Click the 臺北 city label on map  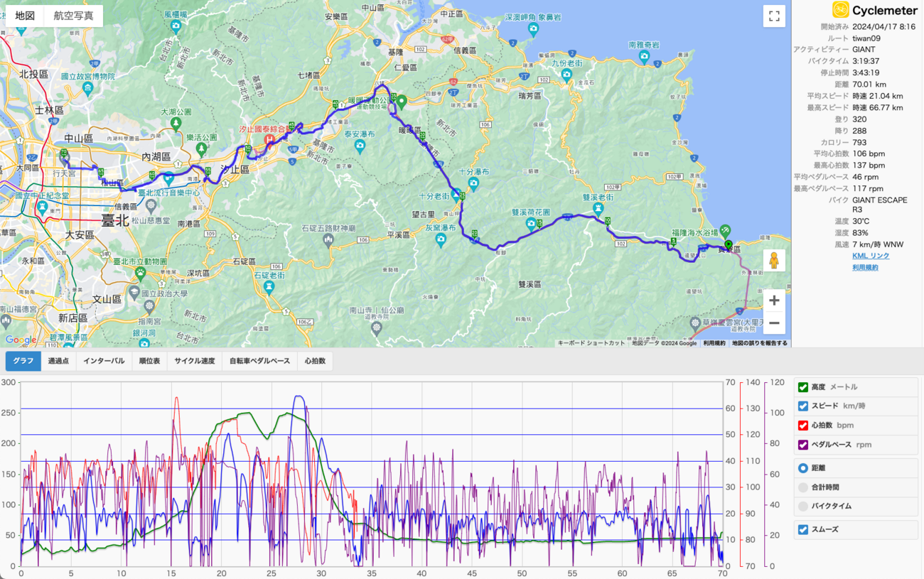(x=115, y=221)
